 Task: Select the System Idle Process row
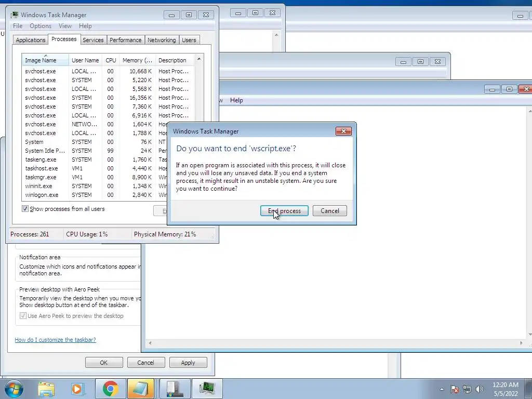95,151
